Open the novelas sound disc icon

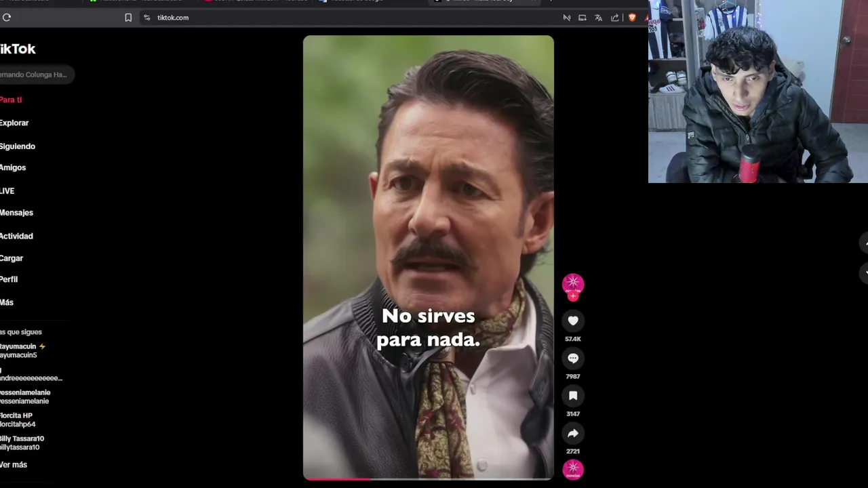click(x=573, y=469)
